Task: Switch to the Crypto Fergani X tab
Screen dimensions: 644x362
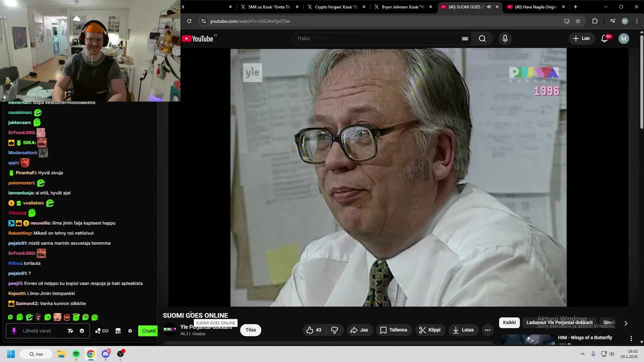Action: coord(336,7)
